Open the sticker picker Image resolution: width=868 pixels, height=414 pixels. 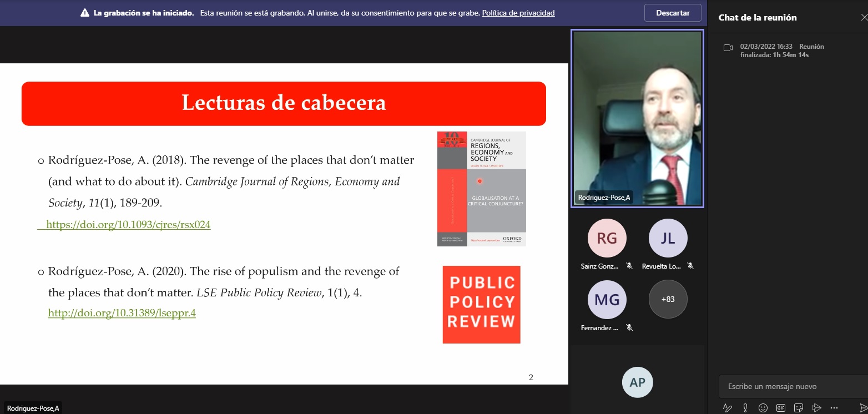pyautogui.click(x=799, y=408)
